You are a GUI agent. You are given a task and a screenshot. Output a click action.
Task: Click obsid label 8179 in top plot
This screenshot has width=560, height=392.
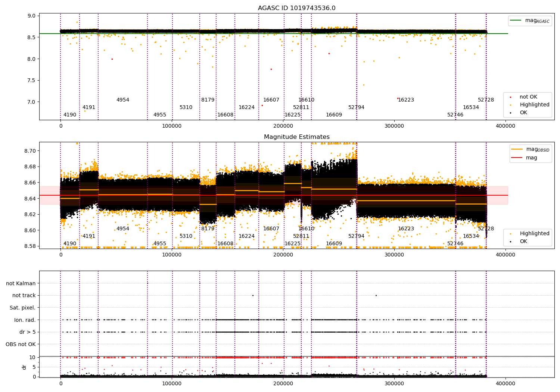(208, 100)
